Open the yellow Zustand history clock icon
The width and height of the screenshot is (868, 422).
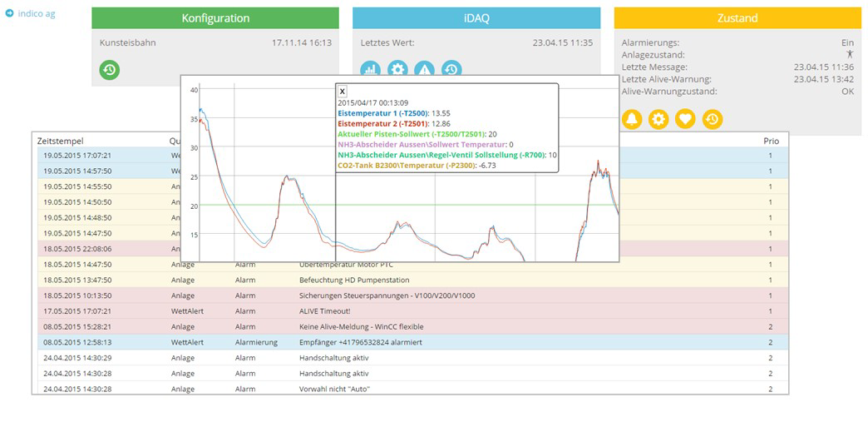coord(713,119)
